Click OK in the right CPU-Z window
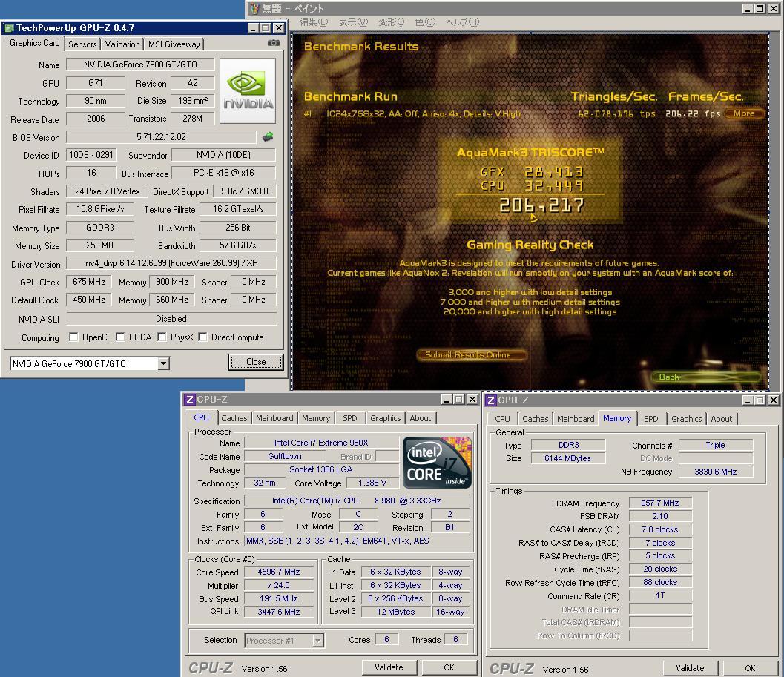This screenshot has height=677, width=784. point(750,668)
